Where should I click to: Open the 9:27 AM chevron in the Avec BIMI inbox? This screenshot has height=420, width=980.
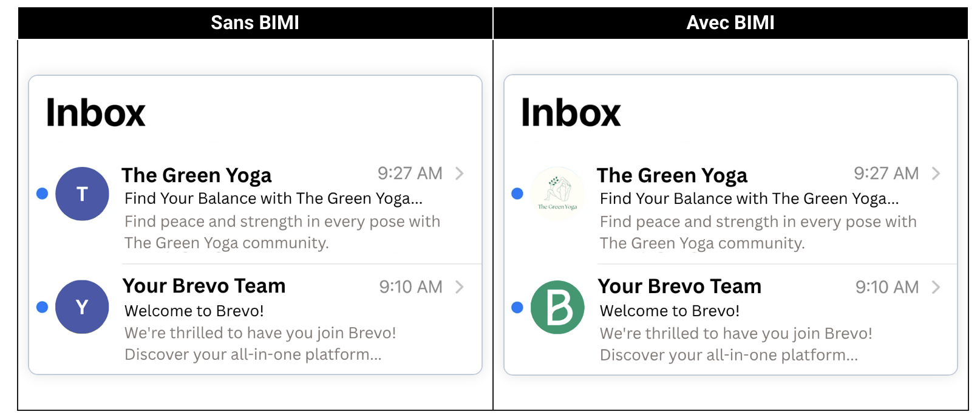pos(936,174)
